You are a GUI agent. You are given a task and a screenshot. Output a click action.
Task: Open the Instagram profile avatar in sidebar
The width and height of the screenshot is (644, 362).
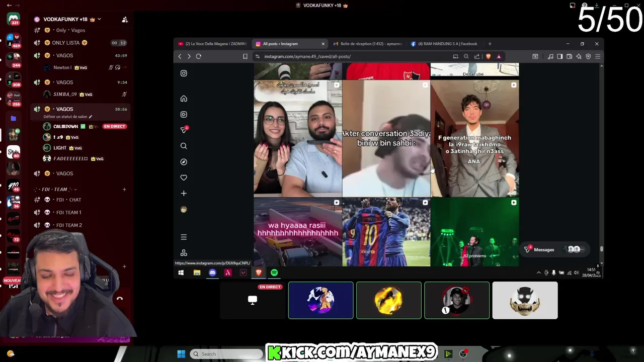click(184, 209)
